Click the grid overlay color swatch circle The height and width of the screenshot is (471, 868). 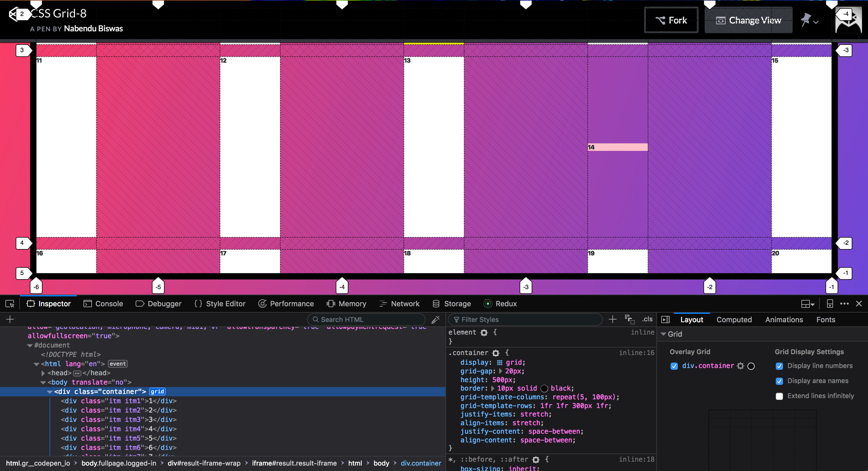(x=751, y=366)
